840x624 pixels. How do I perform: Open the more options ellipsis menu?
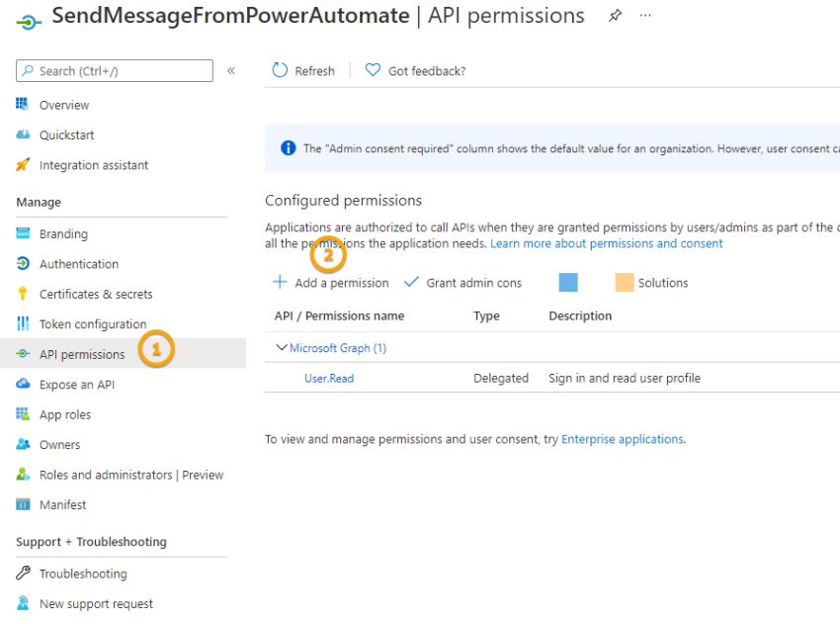point(645,16)
